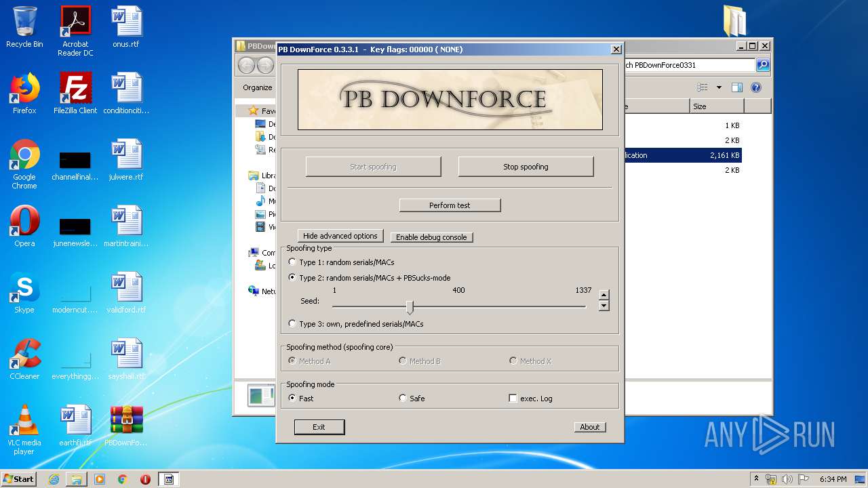Select Type 2 PBSucks-mode option

[x=292, y=277]
